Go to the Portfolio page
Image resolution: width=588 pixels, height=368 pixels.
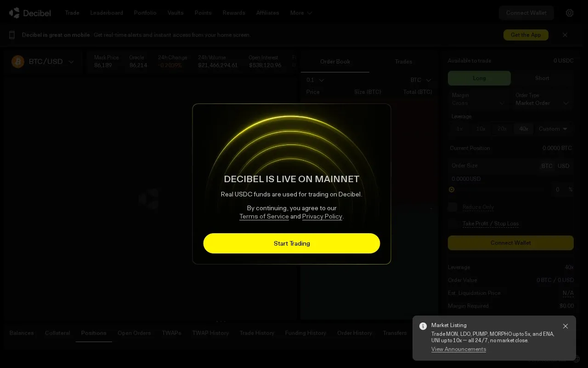pos(145,13)
